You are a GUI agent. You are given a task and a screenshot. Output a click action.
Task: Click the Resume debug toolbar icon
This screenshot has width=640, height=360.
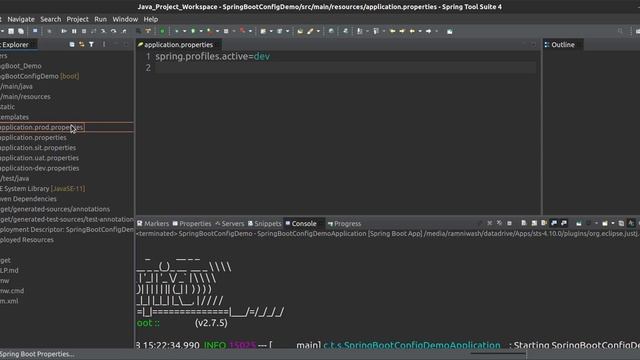pyautogui.click(x=64, y=31)
